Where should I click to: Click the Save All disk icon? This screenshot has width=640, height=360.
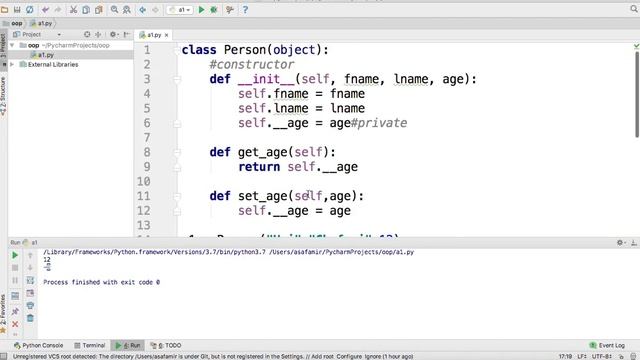tap(17, 9)
